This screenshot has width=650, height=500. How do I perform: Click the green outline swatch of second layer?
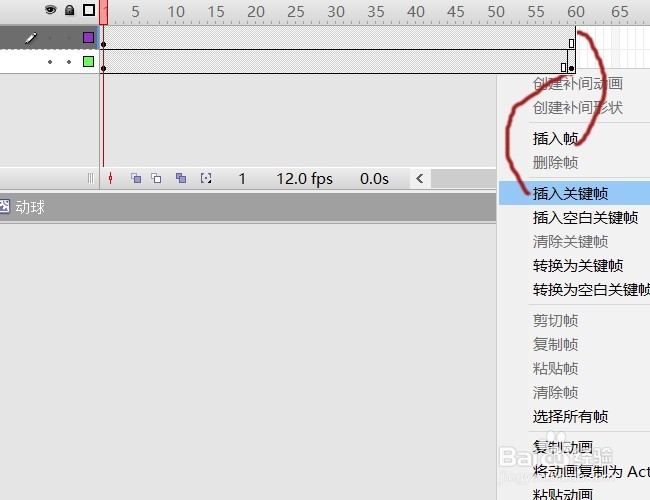tap(88, 62)
